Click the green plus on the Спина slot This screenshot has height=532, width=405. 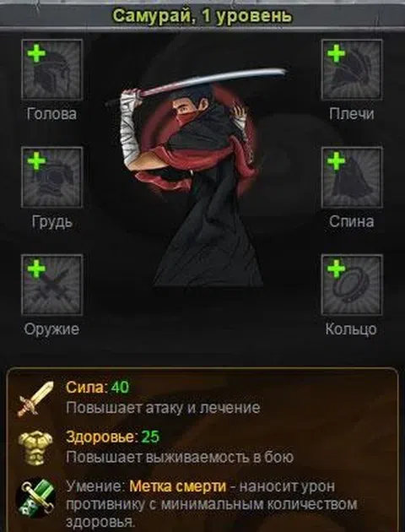[x=336, y=161]
